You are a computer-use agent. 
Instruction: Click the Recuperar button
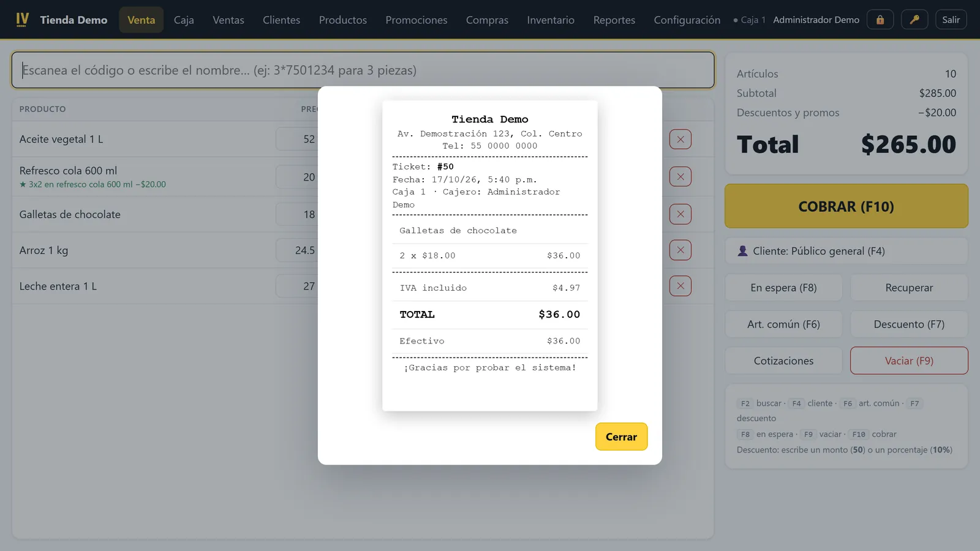click(x=909, y=288)
